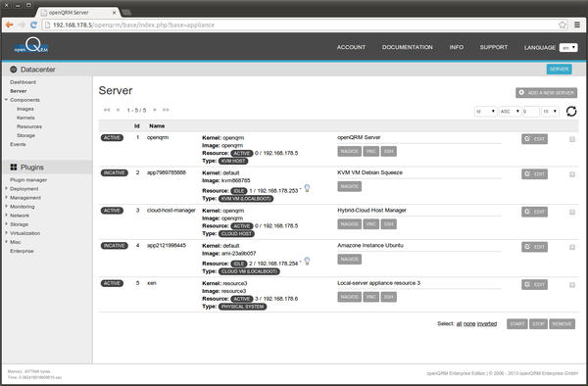Open Images under Components

(25, 109)
